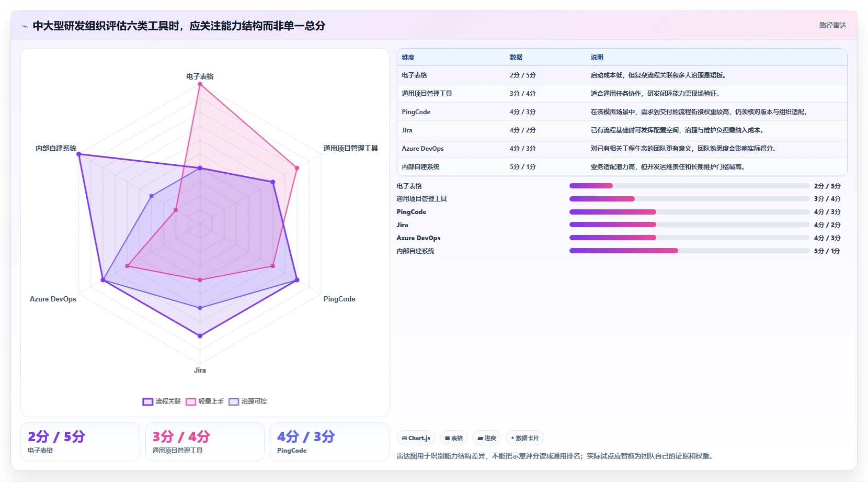Click the PingCode radar axis label
Image resolution: width=868 pixels, height=482 pixels.
[339, 299]
